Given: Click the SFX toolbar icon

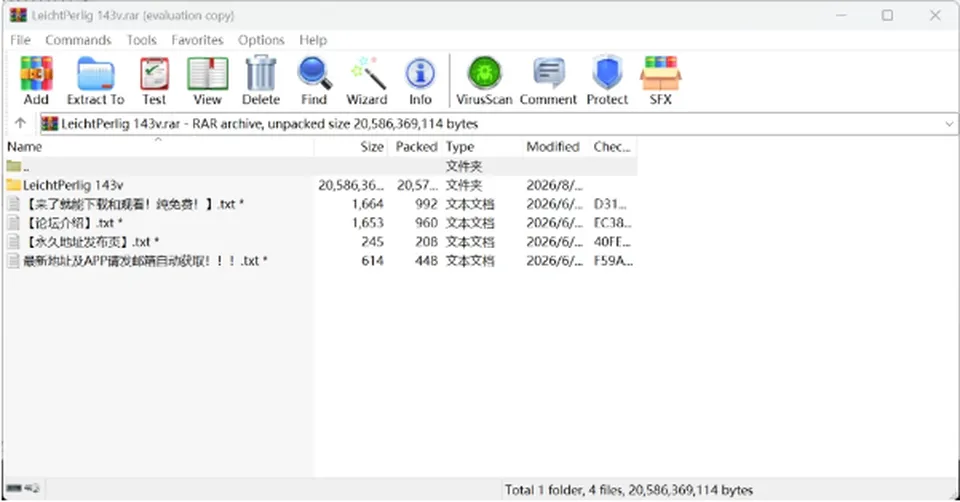Looking at the screenshot, I should point(661,73).
